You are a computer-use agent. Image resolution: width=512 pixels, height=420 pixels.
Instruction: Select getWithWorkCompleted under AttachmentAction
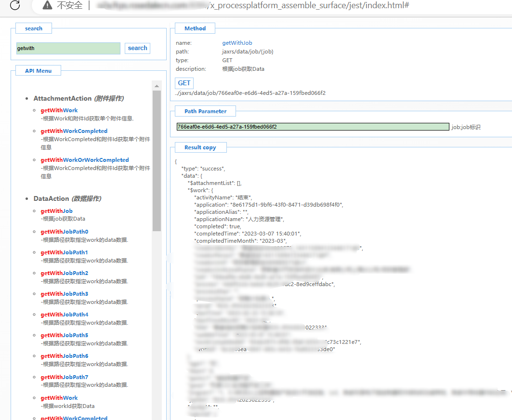coord(74,131)
